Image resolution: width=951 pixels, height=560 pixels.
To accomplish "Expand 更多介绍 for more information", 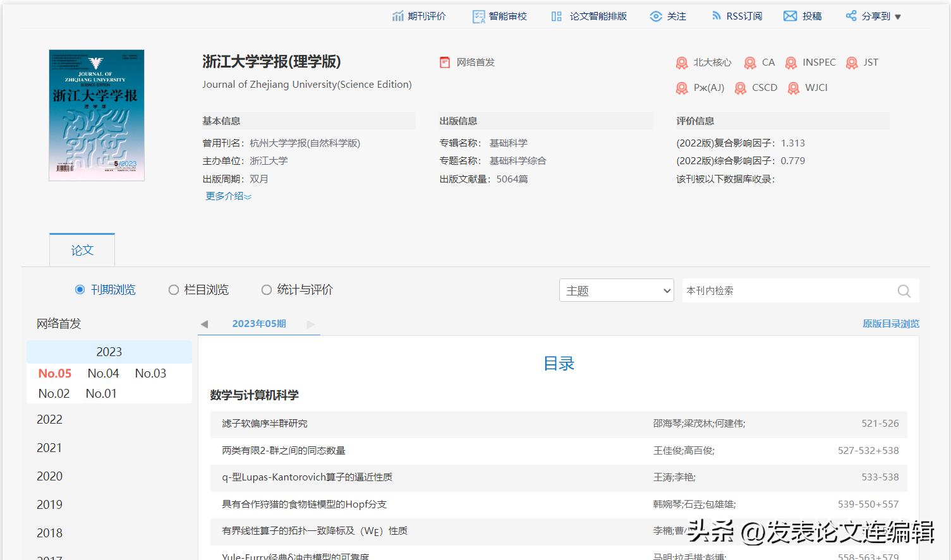I will click(x=228, y=196).
